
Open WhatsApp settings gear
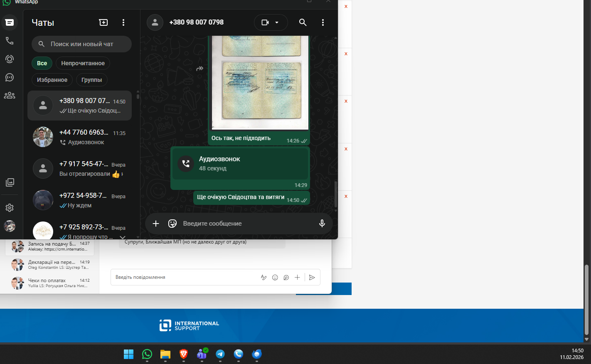point(10,208)
